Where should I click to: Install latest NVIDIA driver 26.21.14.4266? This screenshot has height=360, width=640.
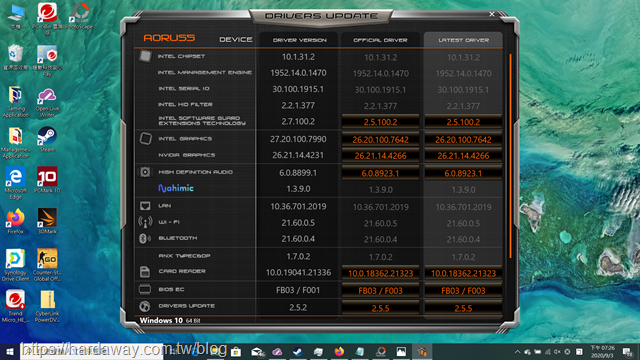(x=463, y=156)
